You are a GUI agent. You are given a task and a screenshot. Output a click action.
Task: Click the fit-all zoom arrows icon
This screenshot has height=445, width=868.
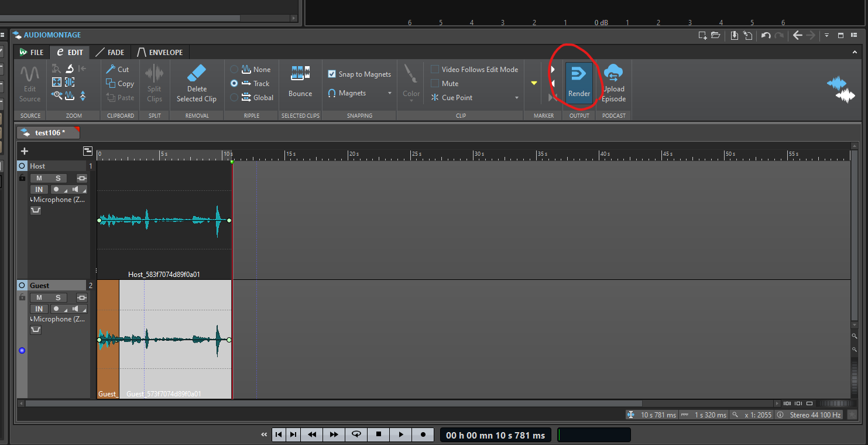pos(57,82)
